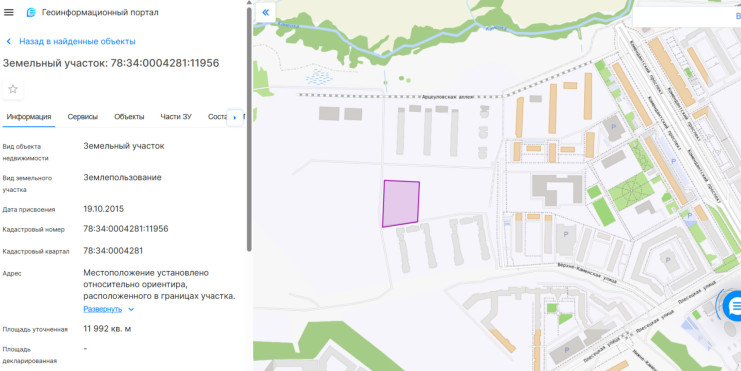Add parcel to favorites with star
The width and height of the screenshot is (741, 371).
pyautogui.click(x=13, y=89)
